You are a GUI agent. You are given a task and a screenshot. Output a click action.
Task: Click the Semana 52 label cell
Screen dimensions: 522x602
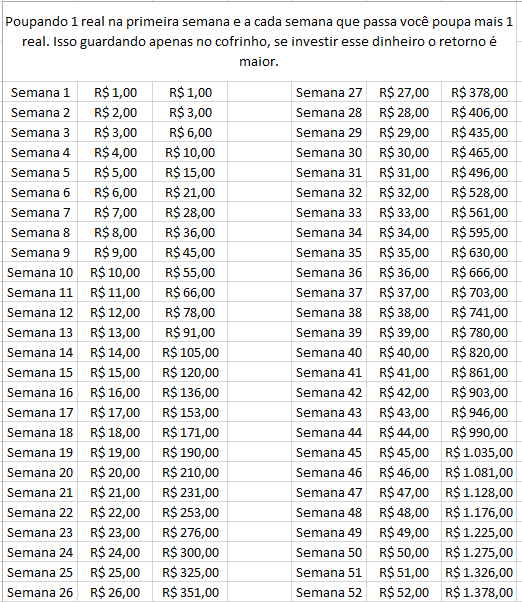click(329, 592)
